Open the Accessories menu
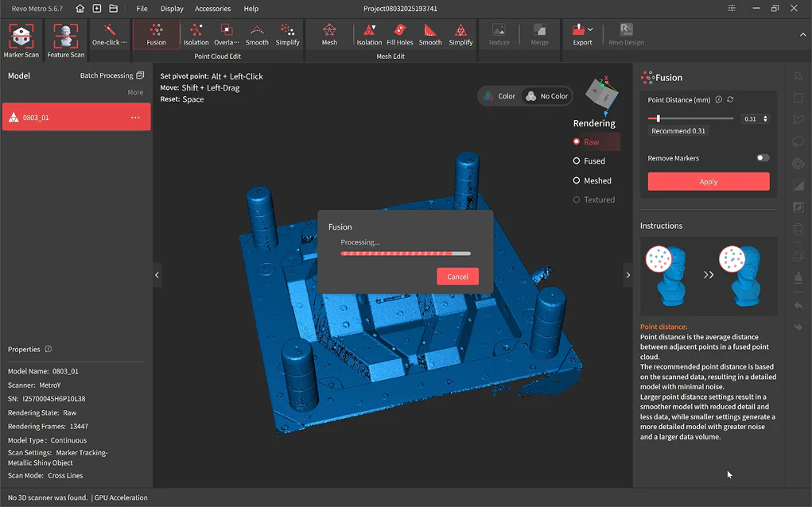Image resolution: width=812 pixels, height=507 pixels. [212, 9]
